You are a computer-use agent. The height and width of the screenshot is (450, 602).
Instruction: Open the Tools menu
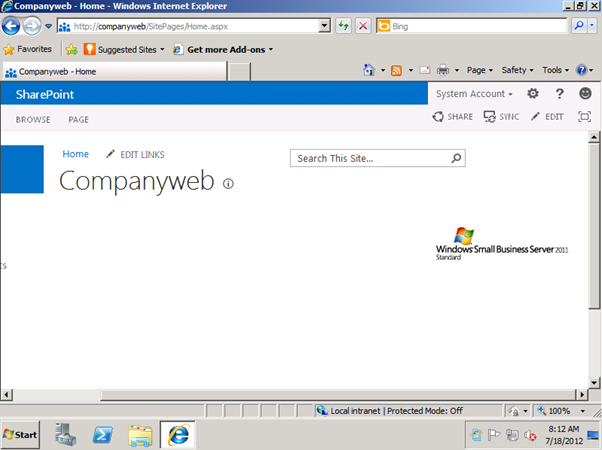point(555,70)
